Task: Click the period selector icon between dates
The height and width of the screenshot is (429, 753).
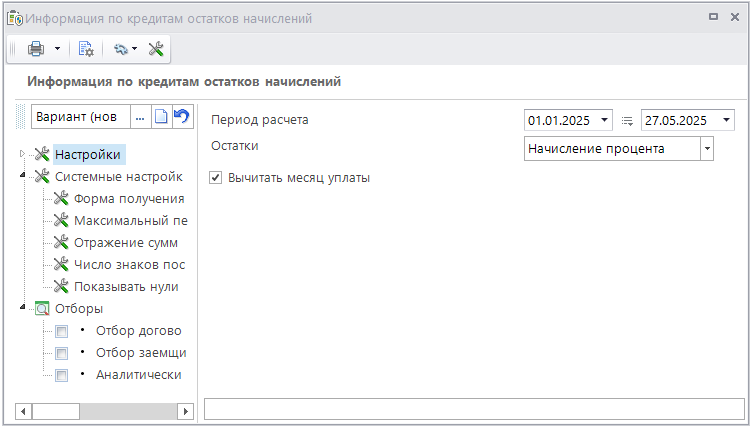Action: [627, 120]
